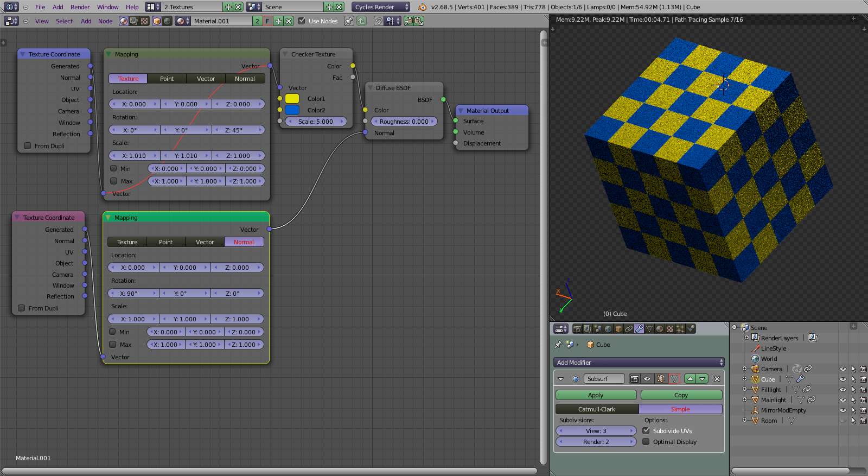Move Subsurf modifier down in stack
This screenshot has width=868, height=476.
point(702,379)
